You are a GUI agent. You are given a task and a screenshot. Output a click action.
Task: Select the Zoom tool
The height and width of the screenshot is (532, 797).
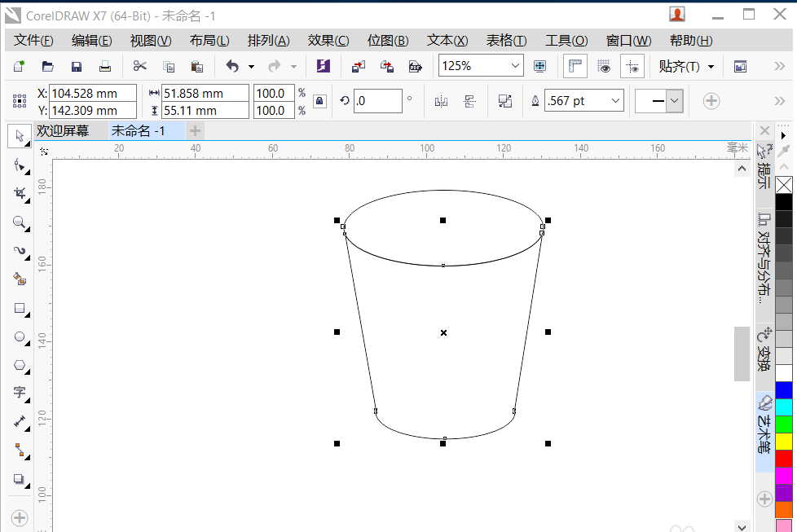coord(18,222)
